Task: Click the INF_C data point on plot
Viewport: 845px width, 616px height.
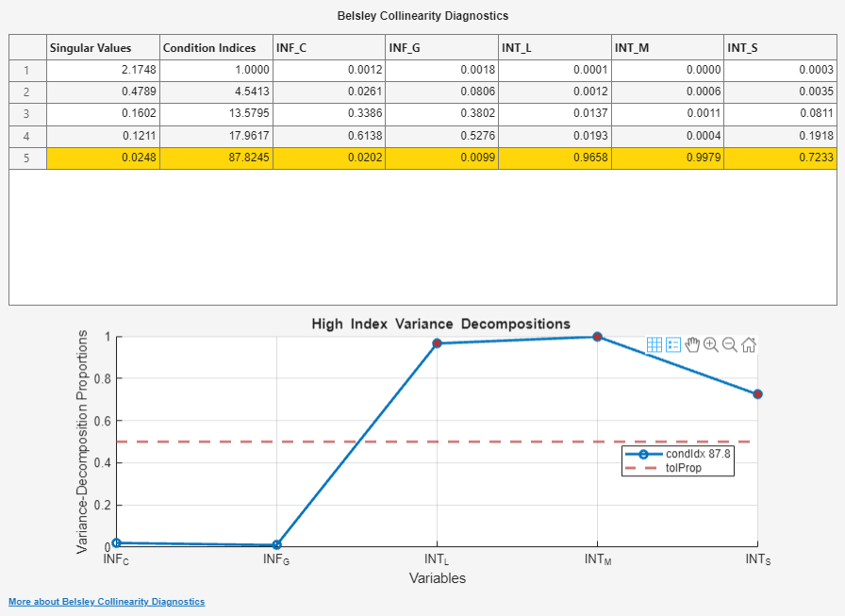Action: [116, 542]
